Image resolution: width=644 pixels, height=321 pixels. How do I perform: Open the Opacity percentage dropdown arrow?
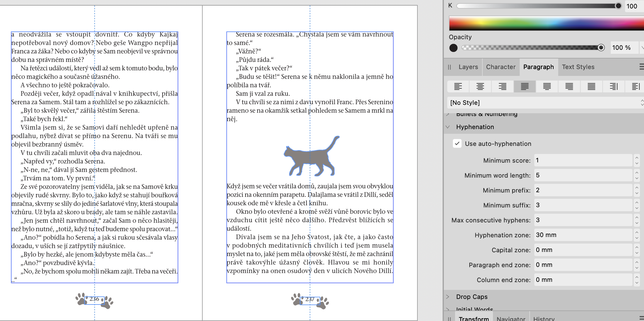tap(642, 48)
